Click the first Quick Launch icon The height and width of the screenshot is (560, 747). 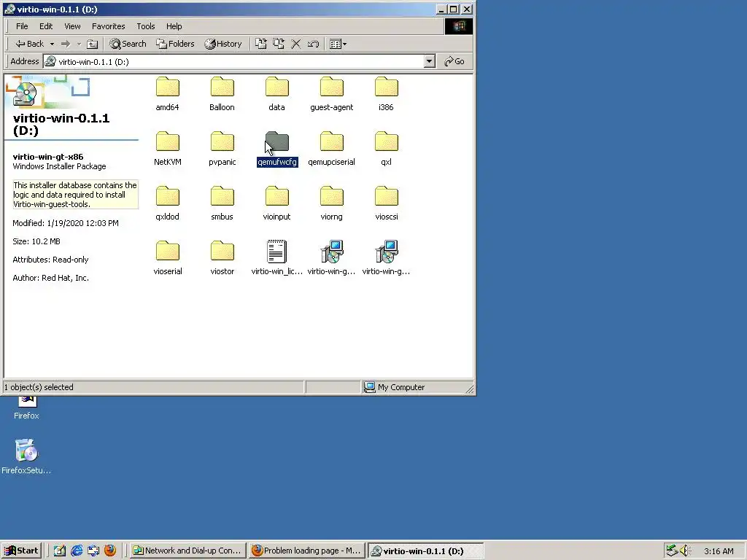[x=60, y=551]
